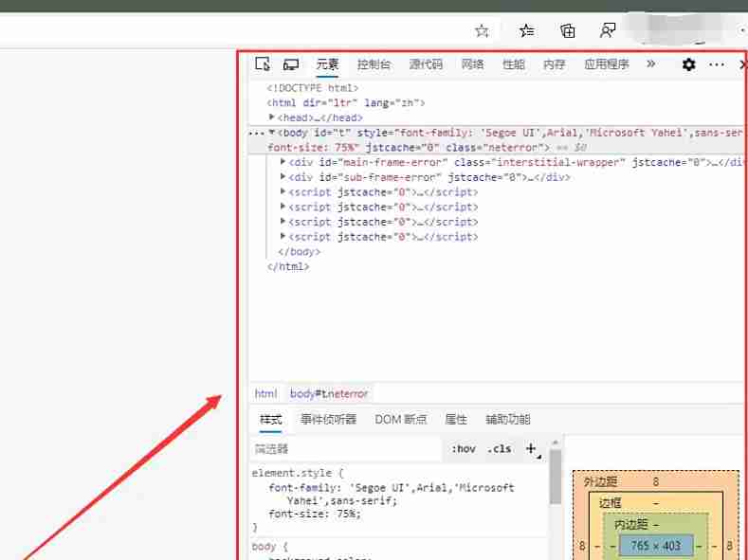Toggle device emulation icon in DevTools

coord(290,64)
